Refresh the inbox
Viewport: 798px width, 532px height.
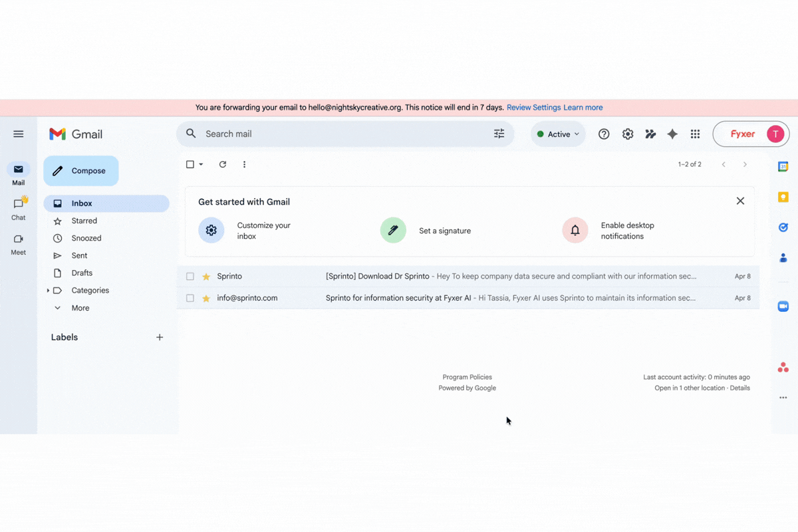click(223, 164)
